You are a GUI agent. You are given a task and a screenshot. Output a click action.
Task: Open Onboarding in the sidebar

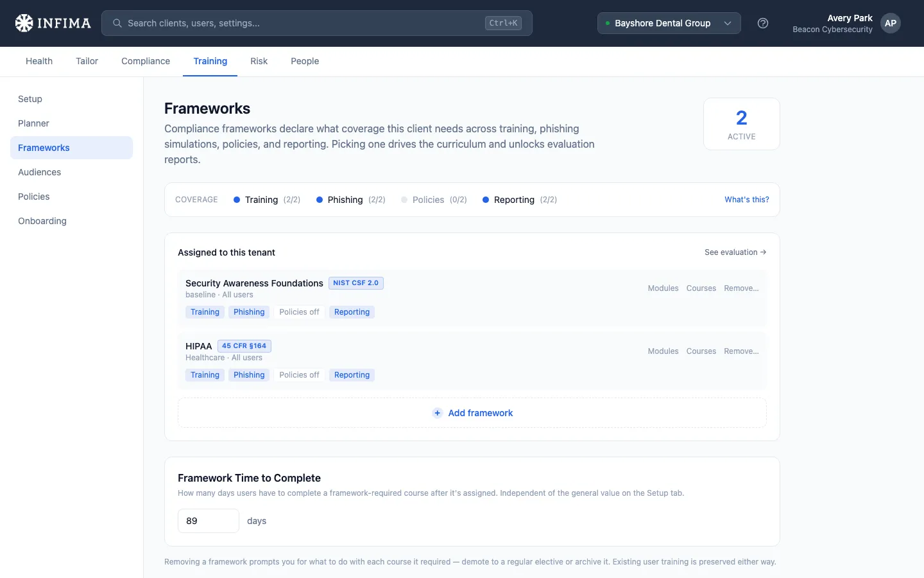click(x=71, y=221)
